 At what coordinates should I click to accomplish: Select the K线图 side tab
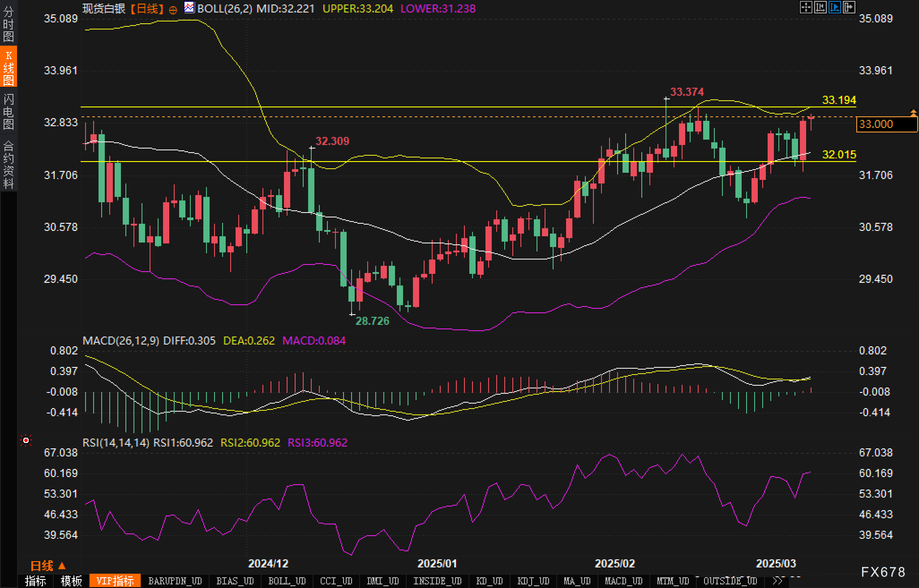[9, 68]
